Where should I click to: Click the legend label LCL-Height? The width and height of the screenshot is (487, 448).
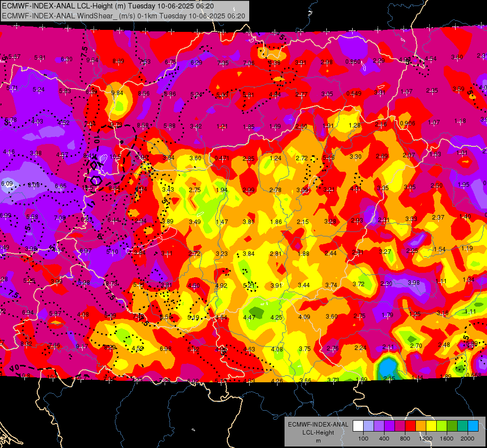click(318, 433)
